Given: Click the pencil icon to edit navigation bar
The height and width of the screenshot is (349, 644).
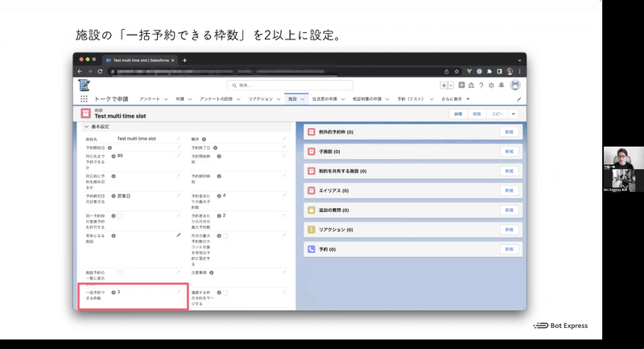Looking at the screenshot, I should coord(518,99).
